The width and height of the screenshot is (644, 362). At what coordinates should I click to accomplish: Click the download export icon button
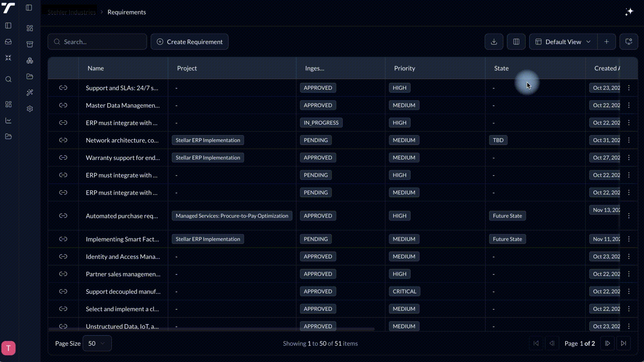[494, 42]
